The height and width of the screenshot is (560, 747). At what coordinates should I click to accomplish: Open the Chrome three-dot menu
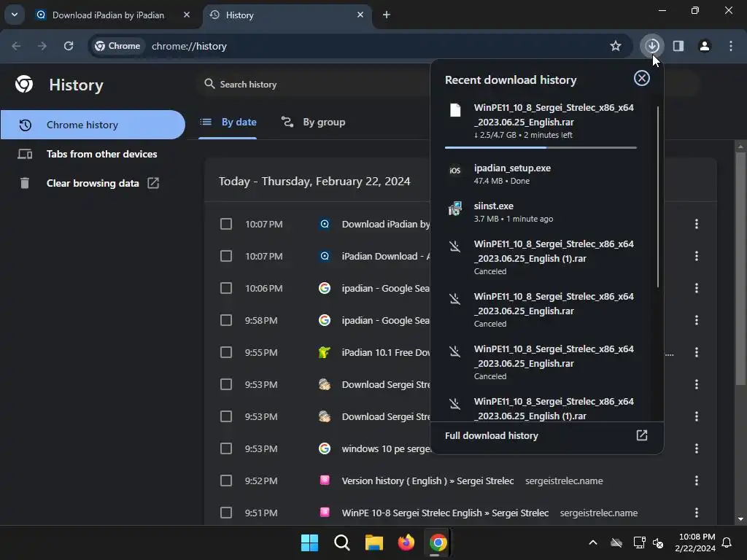click(731, 46)
